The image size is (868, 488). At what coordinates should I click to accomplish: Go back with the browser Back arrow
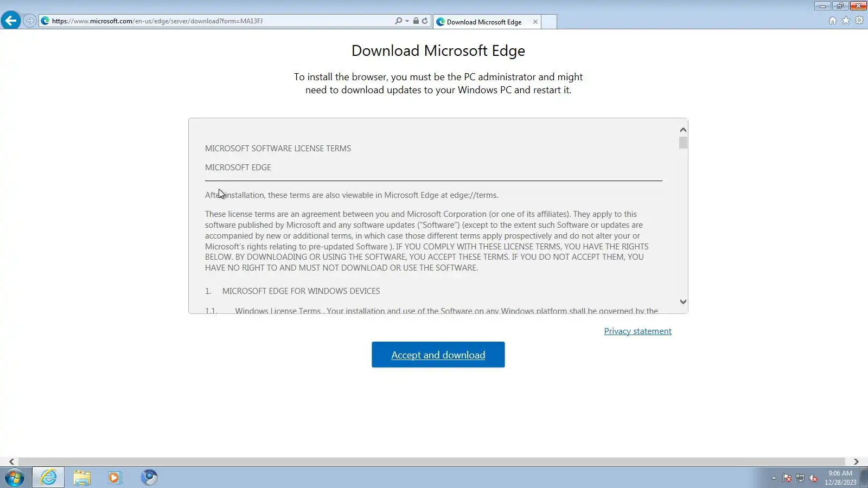11,21
